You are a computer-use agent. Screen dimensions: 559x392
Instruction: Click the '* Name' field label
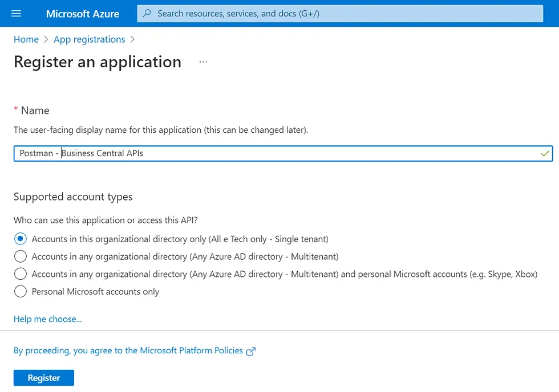click(31, 111)
